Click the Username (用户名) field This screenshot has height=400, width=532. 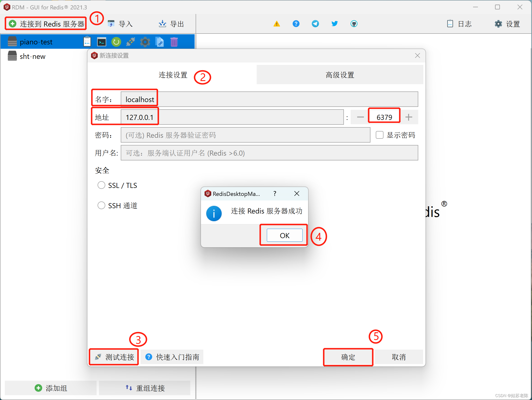coord(269,153)
